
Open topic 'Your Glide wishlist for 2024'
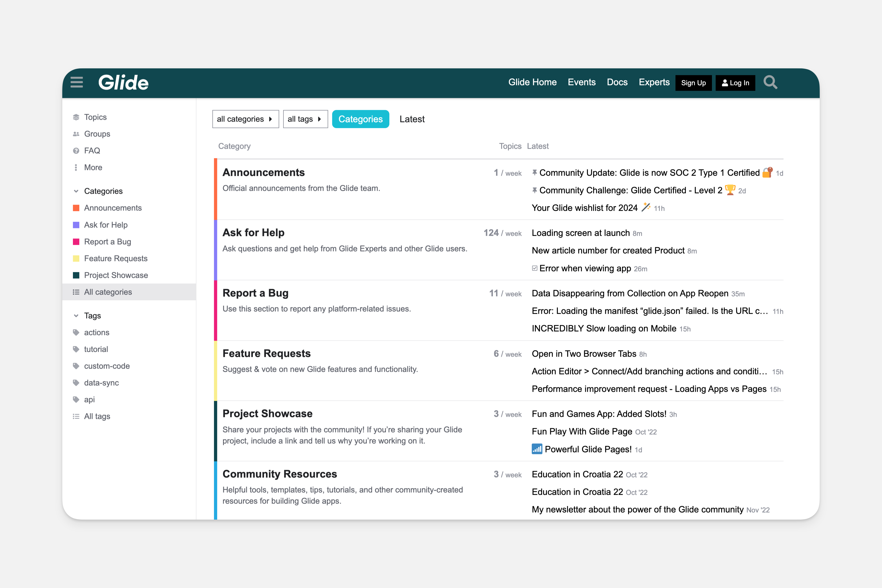pos(584,208)
